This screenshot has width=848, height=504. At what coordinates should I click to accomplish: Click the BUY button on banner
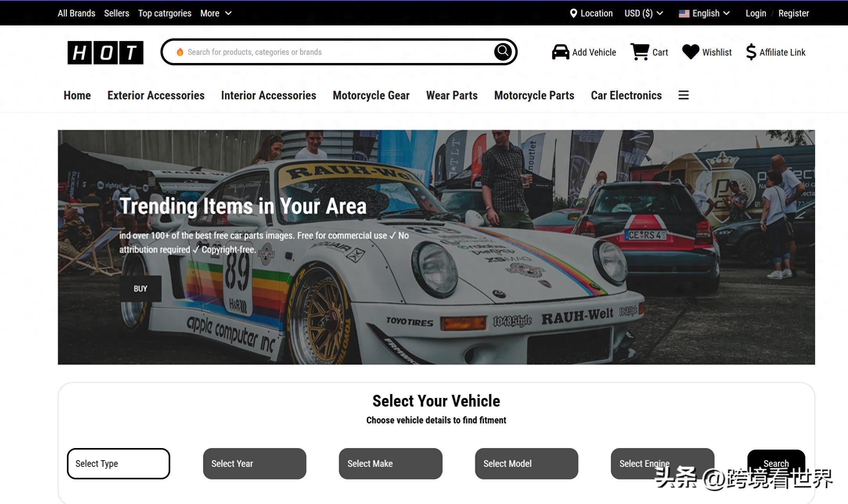point(140,289)
